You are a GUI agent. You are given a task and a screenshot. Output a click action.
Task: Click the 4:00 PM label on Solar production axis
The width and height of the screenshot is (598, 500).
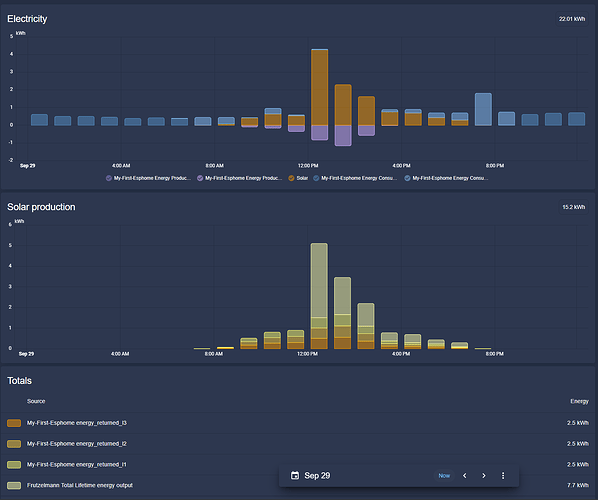[401, 354]
